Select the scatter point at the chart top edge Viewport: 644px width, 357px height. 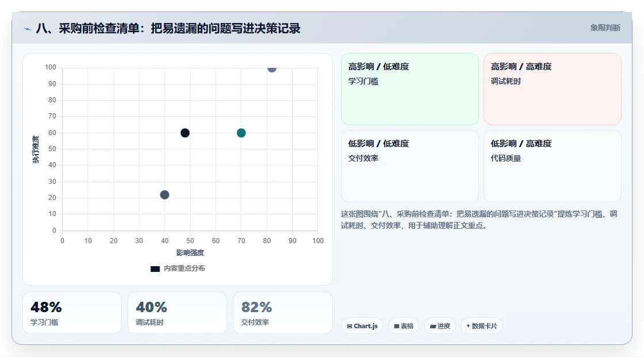click(271, 68)
